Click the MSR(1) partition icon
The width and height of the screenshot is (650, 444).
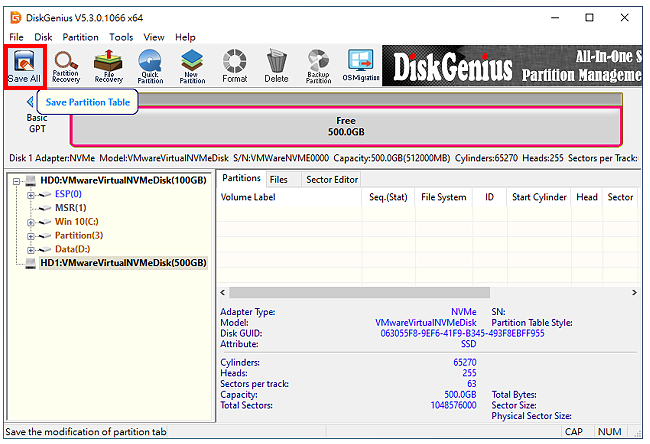click(45, 208)
